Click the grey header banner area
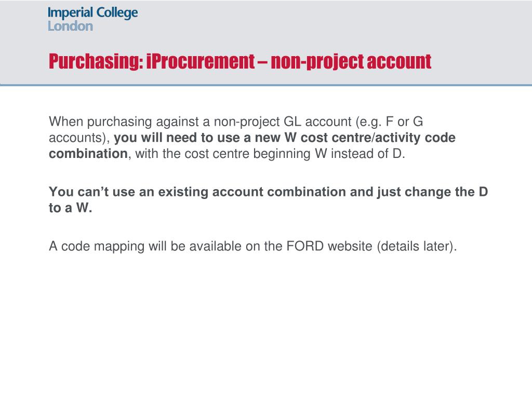 pyautogui.click(x=266, y=43)
